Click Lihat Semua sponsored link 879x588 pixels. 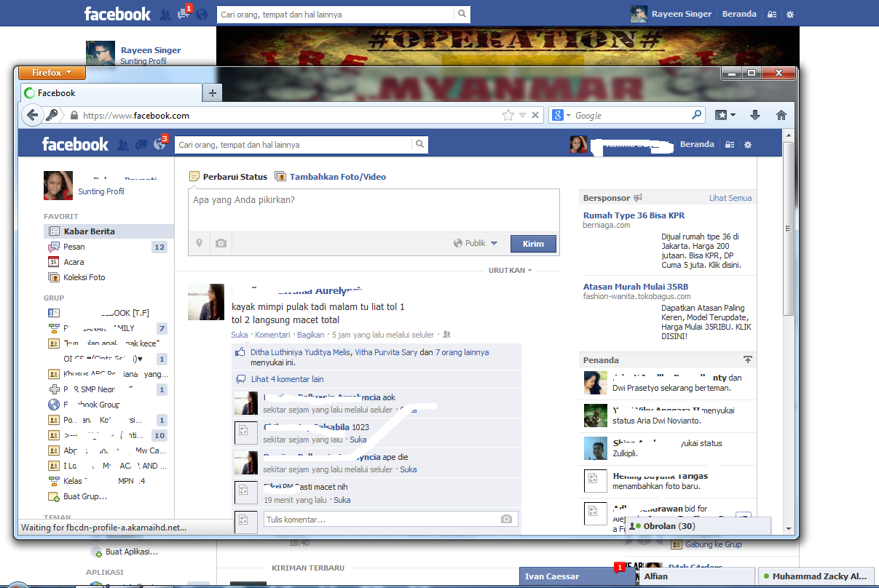pyautogui.click(x=730, y=198)
